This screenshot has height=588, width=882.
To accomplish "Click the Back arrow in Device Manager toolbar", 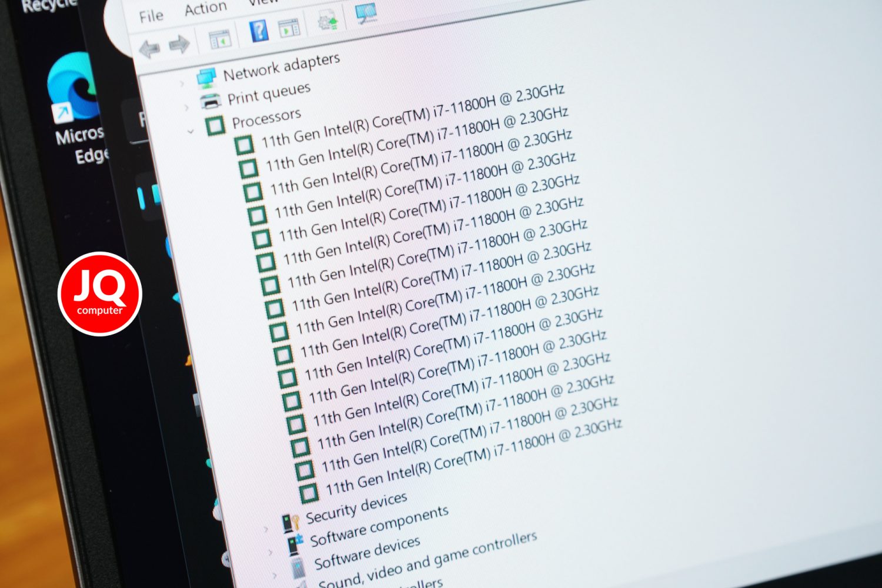I will click(x=149, y=49).
